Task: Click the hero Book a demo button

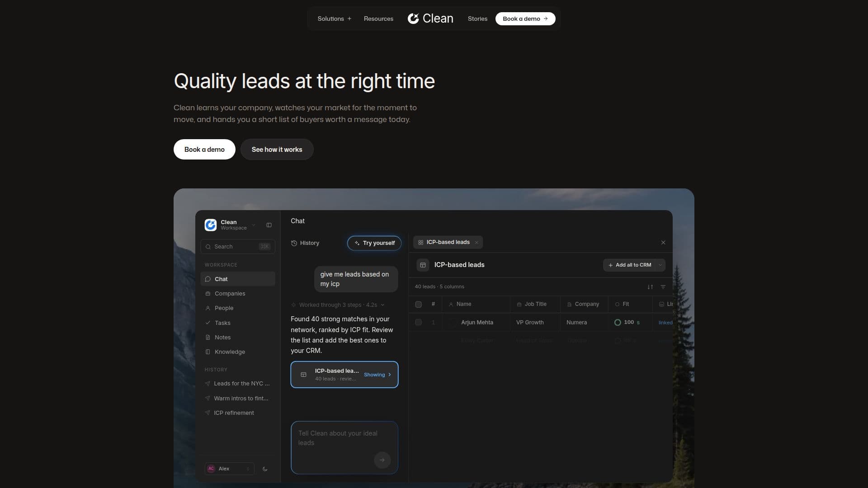Action: [x=204, y=150]
